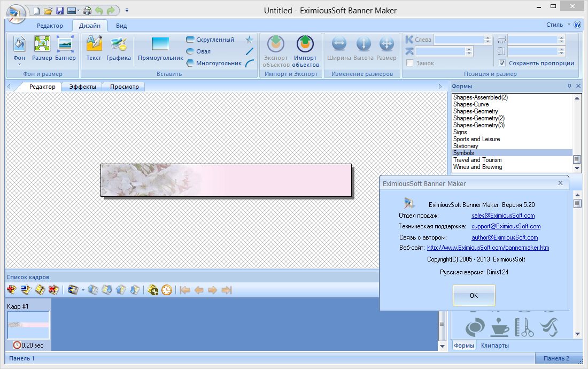588x369 pixels.
Task: Open the Редактор ribbon tab
Action: click(x=50, y=26)
